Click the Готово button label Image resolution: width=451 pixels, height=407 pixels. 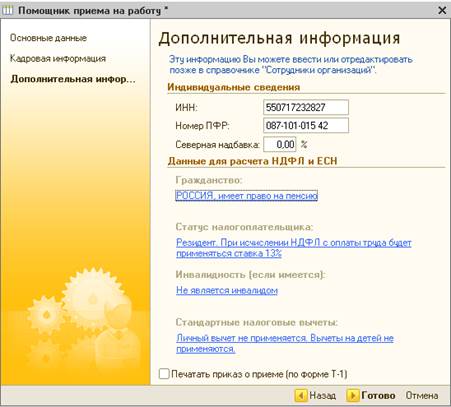(x=378, y=396)
